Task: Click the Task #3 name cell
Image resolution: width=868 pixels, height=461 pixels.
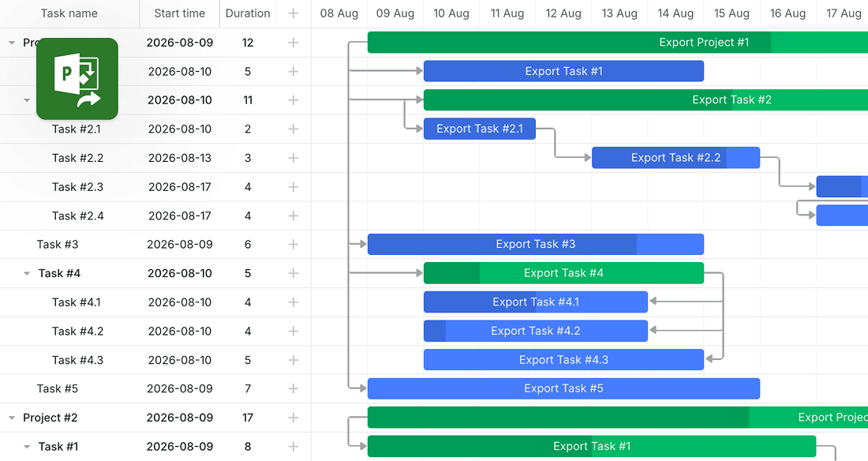Action: 58,245
